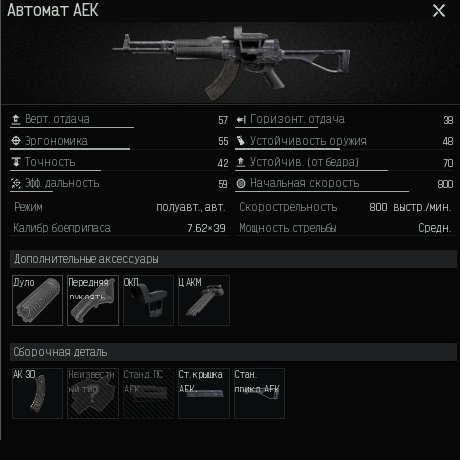Click the Режим fire mode row

coord(119,207)
